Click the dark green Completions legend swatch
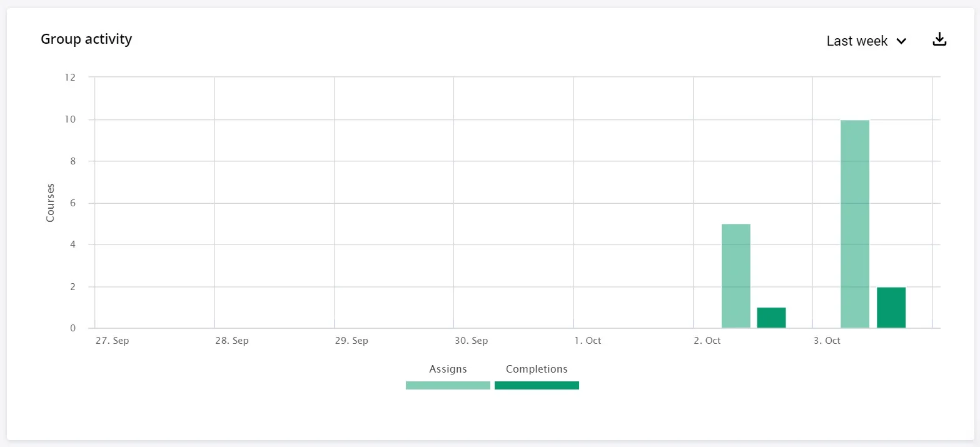The width and height of the screenshot is (980, 447). tap(537, 385)
